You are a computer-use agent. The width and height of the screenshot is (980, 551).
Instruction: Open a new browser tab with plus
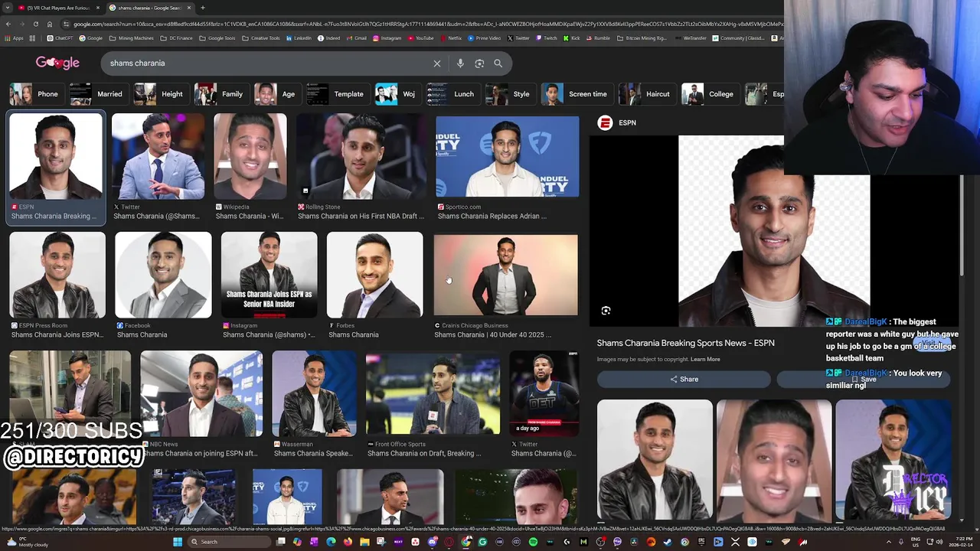(x=202, y=8)
